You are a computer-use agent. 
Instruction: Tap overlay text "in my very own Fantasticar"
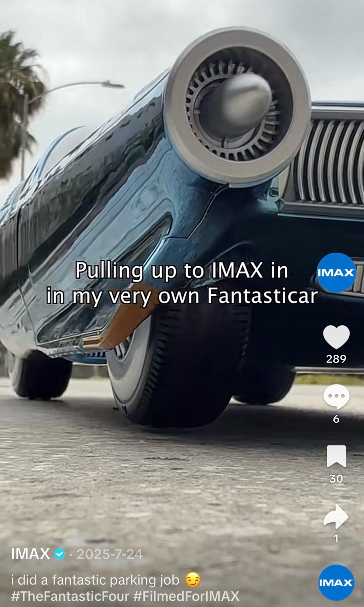(182, 296)
